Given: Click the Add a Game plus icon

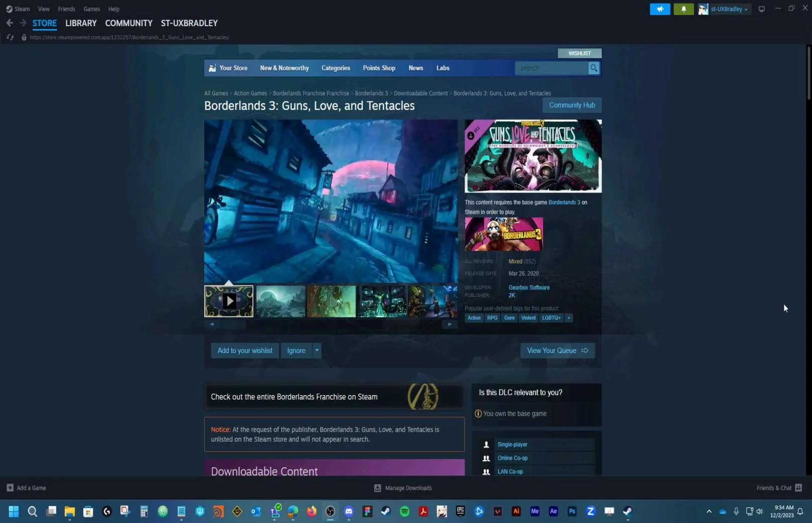Looking at the screenshot, I should tap(10, 488).
